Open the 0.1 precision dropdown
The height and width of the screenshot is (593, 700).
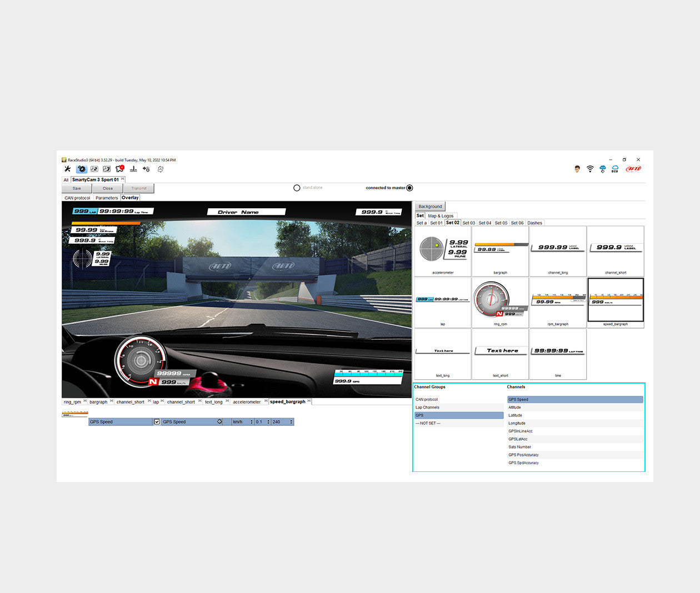[x=262, y=422]
